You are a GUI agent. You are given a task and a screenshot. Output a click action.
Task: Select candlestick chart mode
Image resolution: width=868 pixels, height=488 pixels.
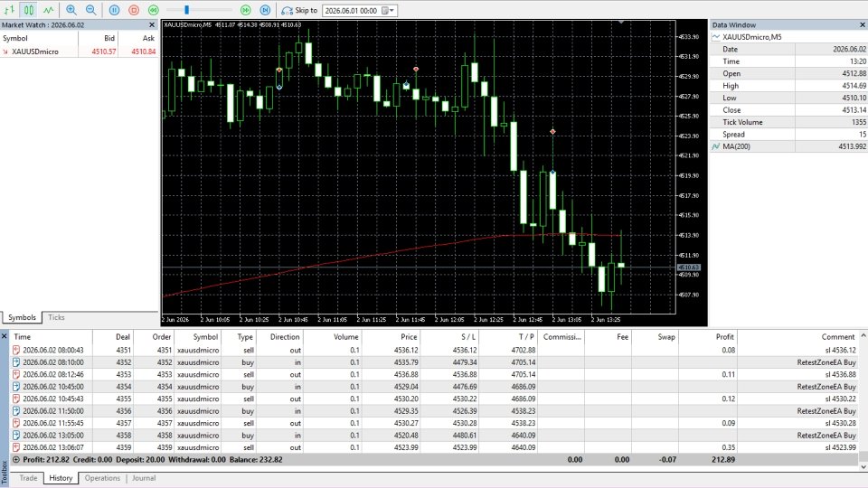(x=29, y=10)
